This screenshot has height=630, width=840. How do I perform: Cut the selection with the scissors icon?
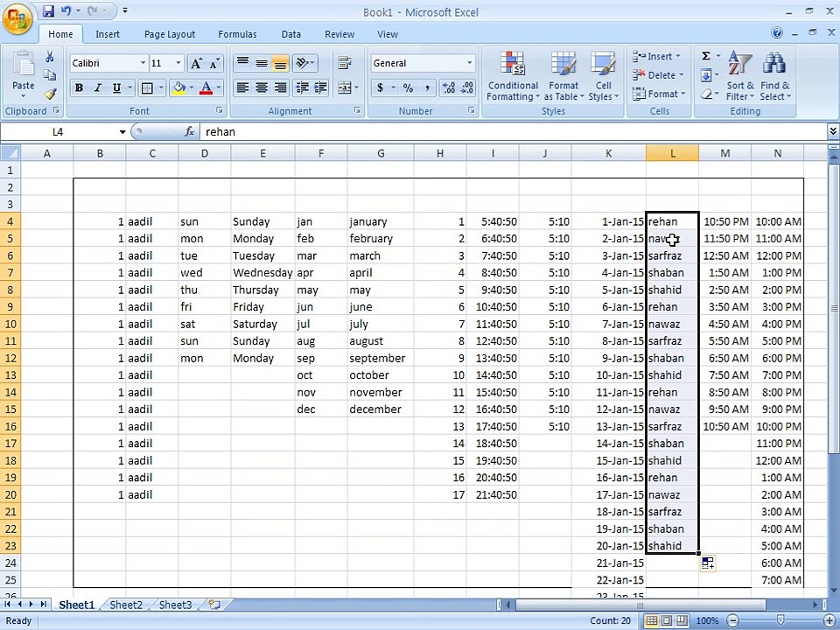coord(50,57)
